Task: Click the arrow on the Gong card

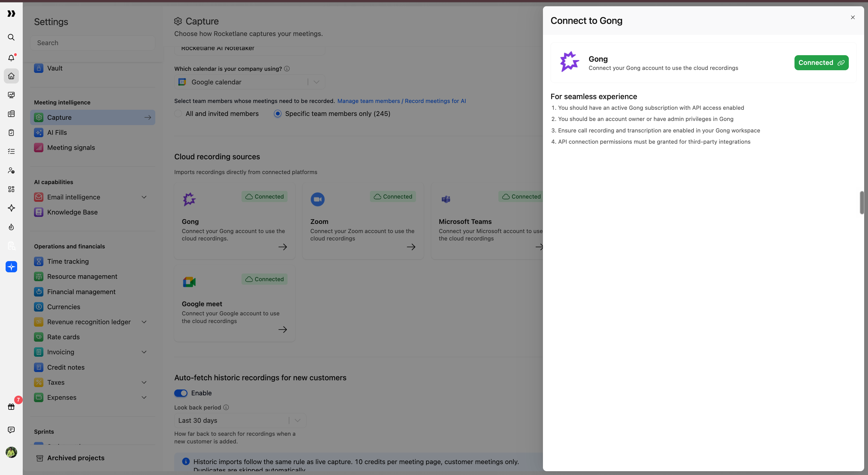Action: pyautogui.click(x=283, y=247)
